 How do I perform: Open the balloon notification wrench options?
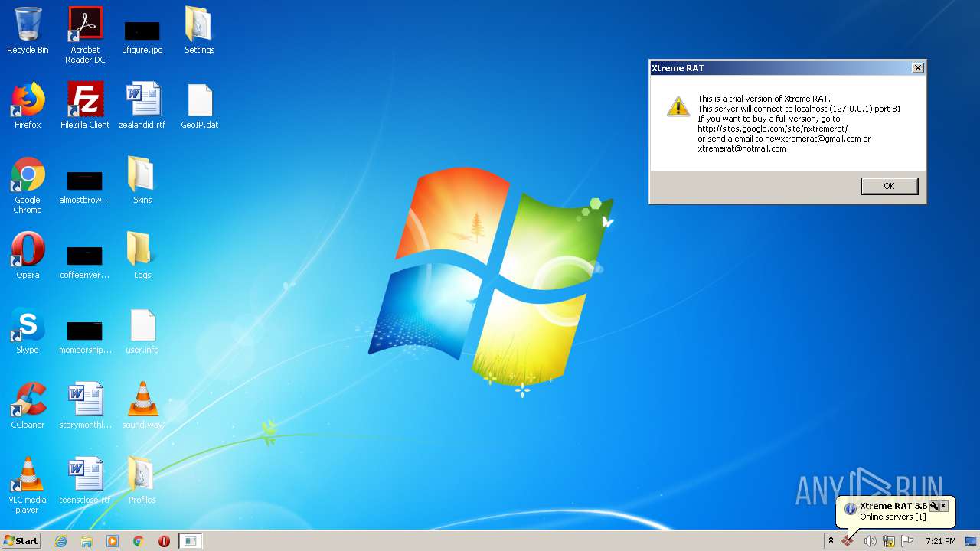933,506
